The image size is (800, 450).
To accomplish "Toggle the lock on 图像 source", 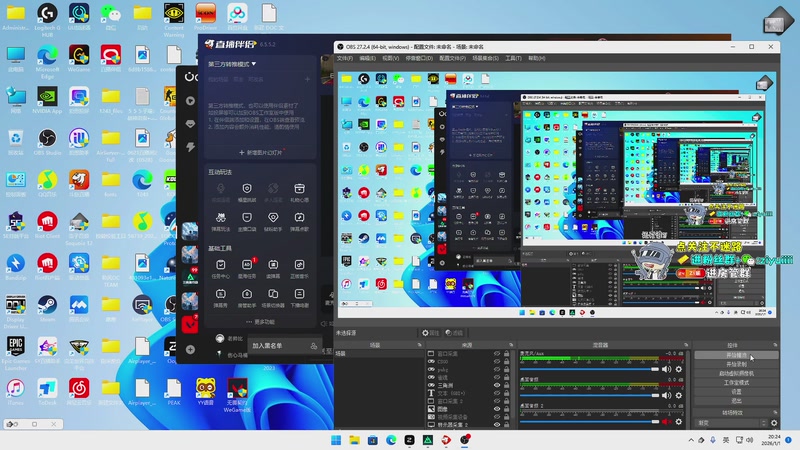I will [507, 409].
